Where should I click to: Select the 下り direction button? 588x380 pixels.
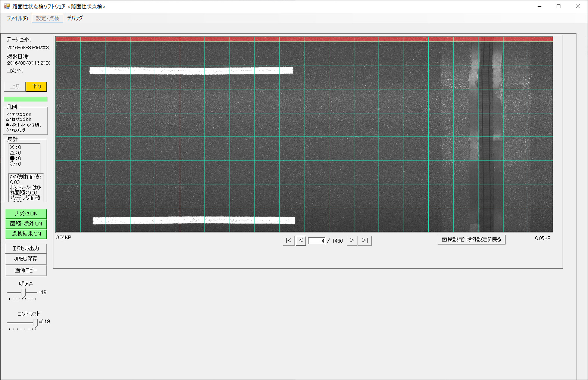[x=36, y=86]
